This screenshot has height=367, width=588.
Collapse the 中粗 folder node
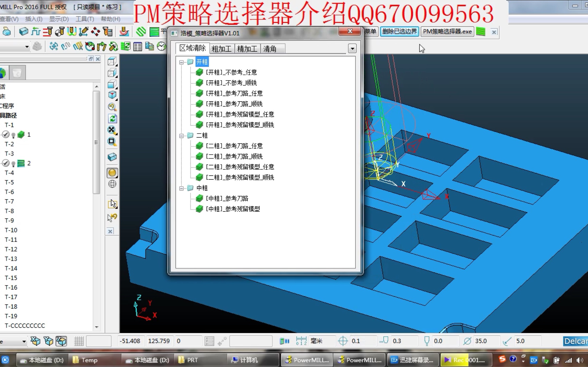pos(181,188)
